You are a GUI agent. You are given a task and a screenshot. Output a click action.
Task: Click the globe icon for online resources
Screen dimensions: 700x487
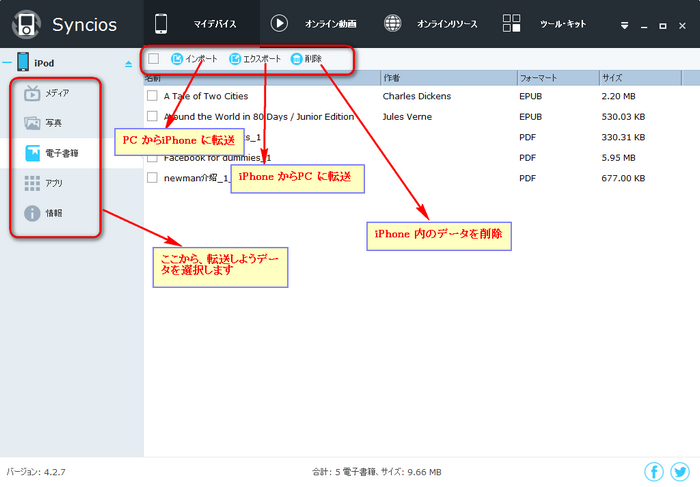[392, 23]
